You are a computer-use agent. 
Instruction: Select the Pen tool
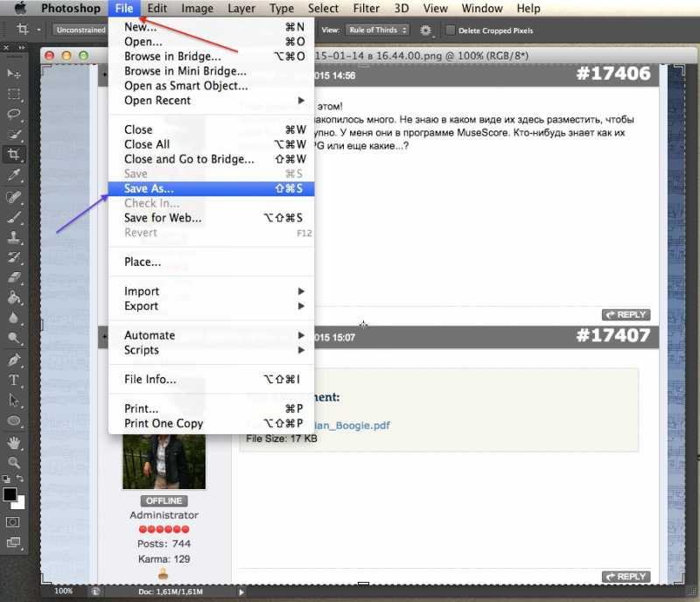[x=14, y=360]
